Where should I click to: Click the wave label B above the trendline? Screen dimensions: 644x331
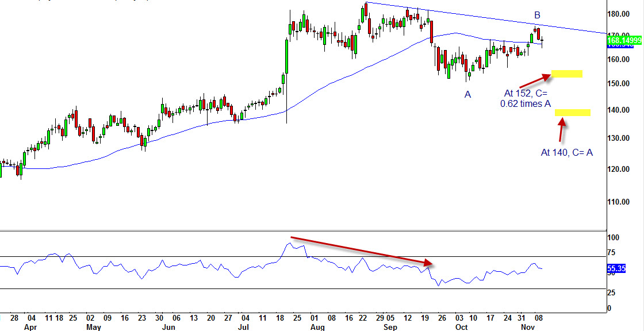pyautogui.click(x=537, y=15)
